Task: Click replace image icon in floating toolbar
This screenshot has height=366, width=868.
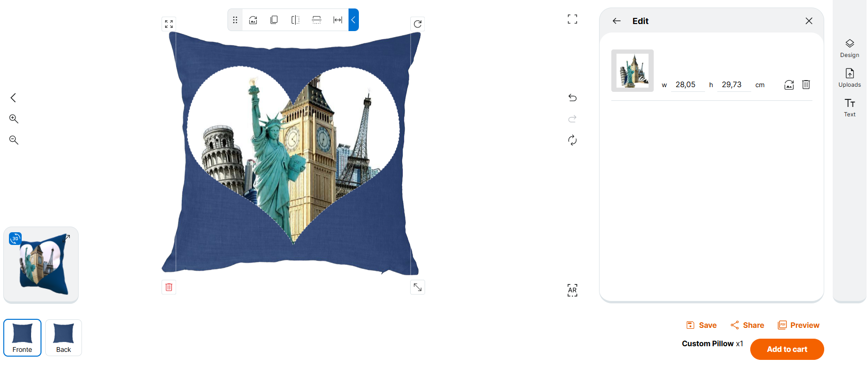Action: [253, 20]
